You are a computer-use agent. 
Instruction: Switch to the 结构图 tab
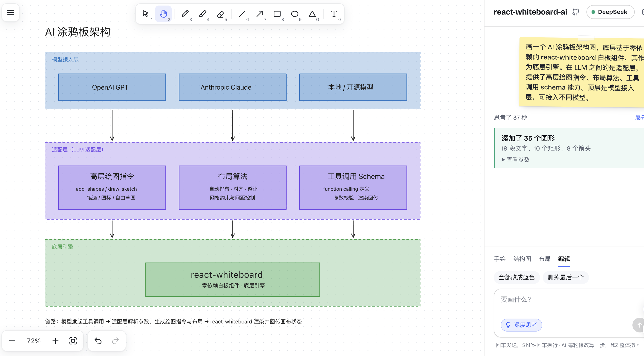tap(522, 259)
